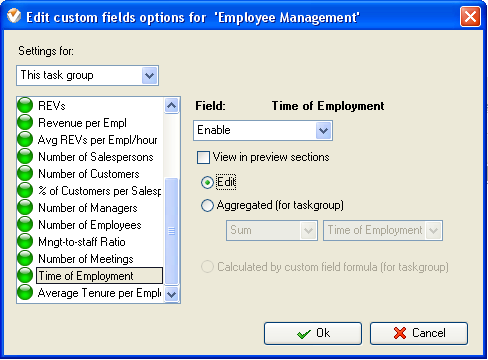Click green icon beside Number of Managers

tap(25, 207)
